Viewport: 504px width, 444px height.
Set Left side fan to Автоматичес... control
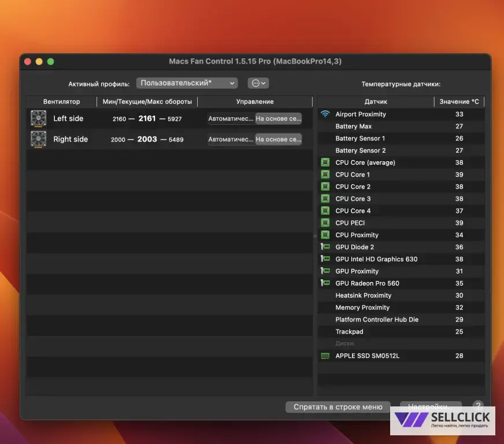(231, 119)
